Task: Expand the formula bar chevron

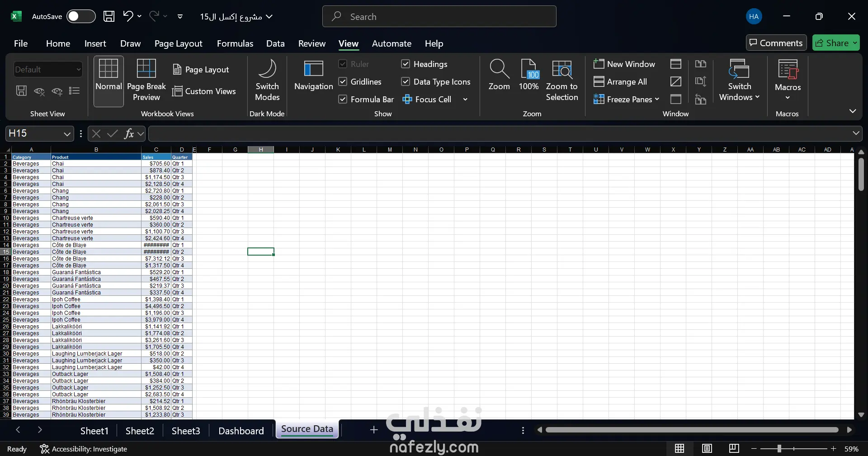Action: [x=856, y=133]
